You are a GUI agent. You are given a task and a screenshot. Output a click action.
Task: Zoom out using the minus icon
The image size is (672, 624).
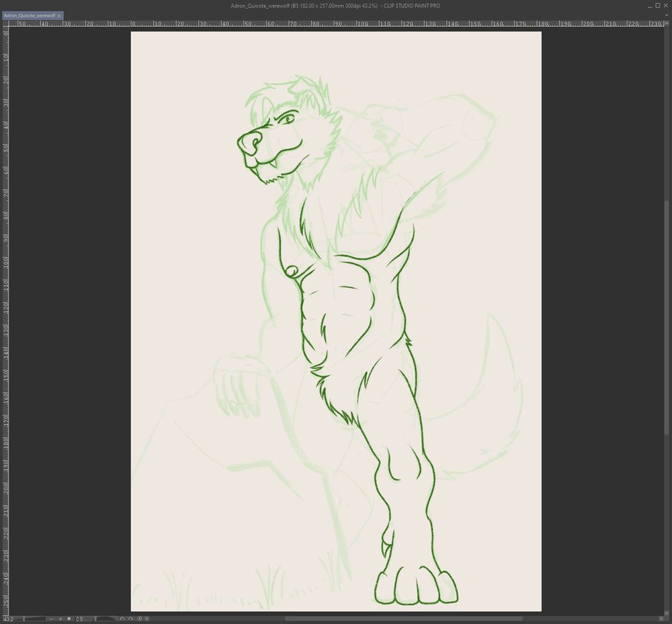52,619
